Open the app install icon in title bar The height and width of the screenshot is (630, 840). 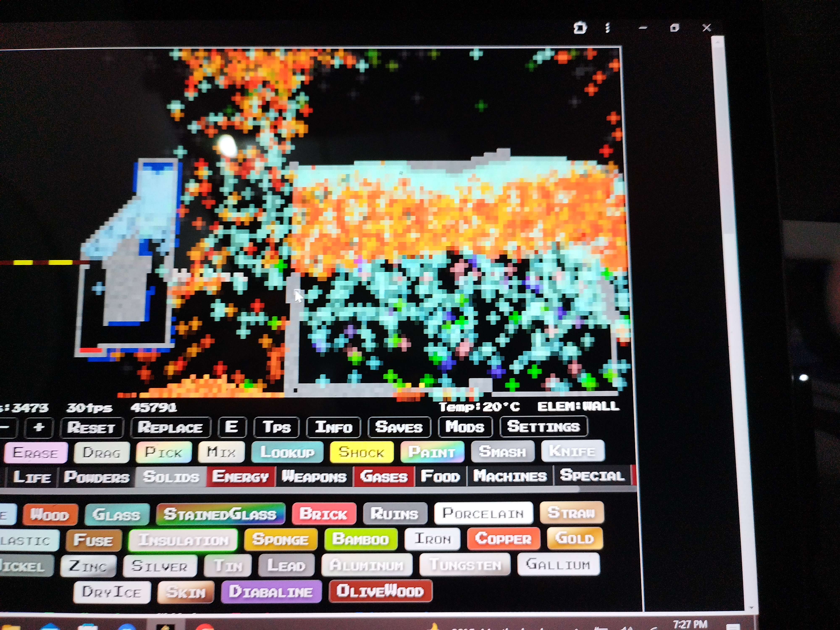coord(580,28)
